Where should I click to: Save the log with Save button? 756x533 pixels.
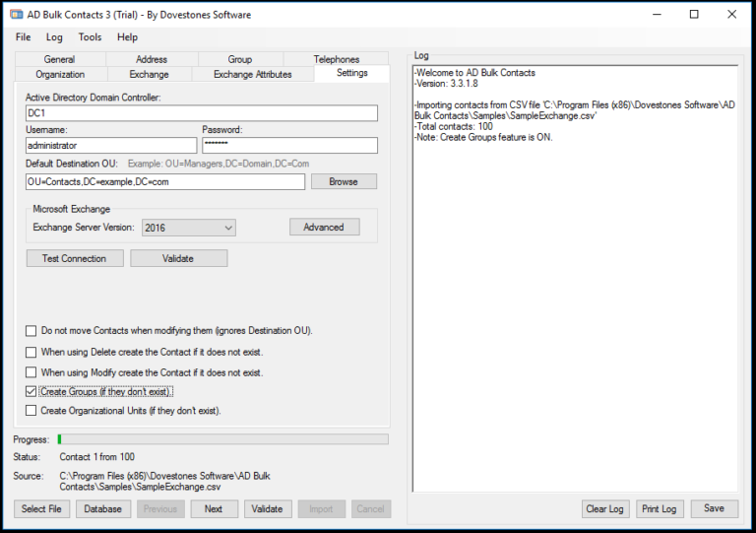pyautogui.click(x=714, y=508)
